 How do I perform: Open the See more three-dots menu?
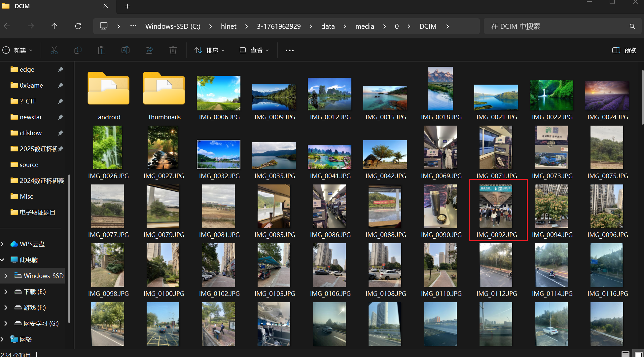(290, 50)
